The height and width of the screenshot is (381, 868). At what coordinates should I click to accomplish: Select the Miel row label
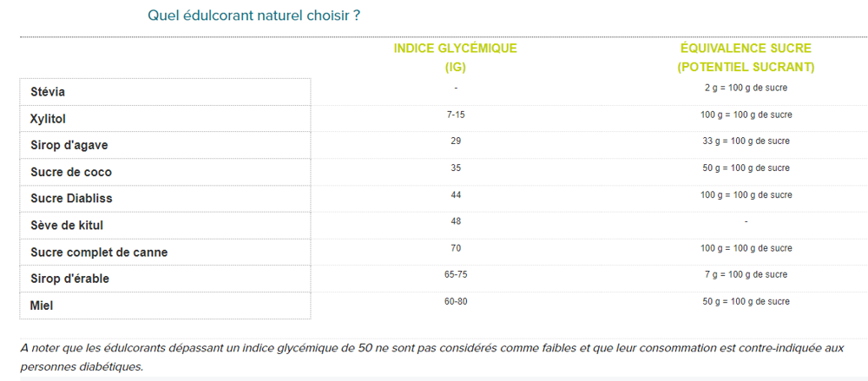pos(42,305)
